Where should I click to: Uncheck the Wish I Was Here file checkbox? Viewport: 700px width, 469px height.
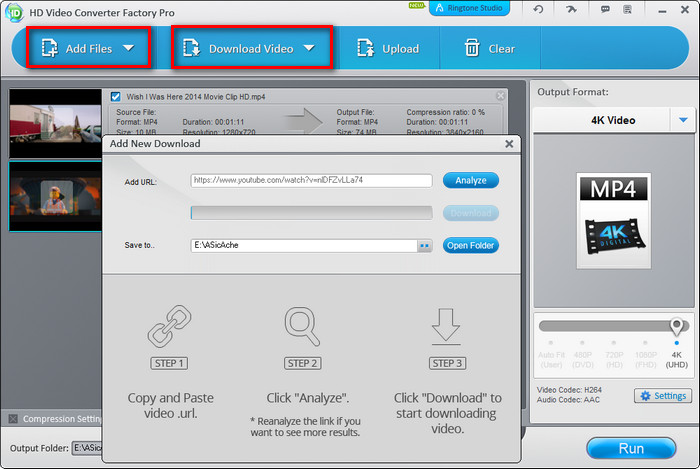[116, 96]
